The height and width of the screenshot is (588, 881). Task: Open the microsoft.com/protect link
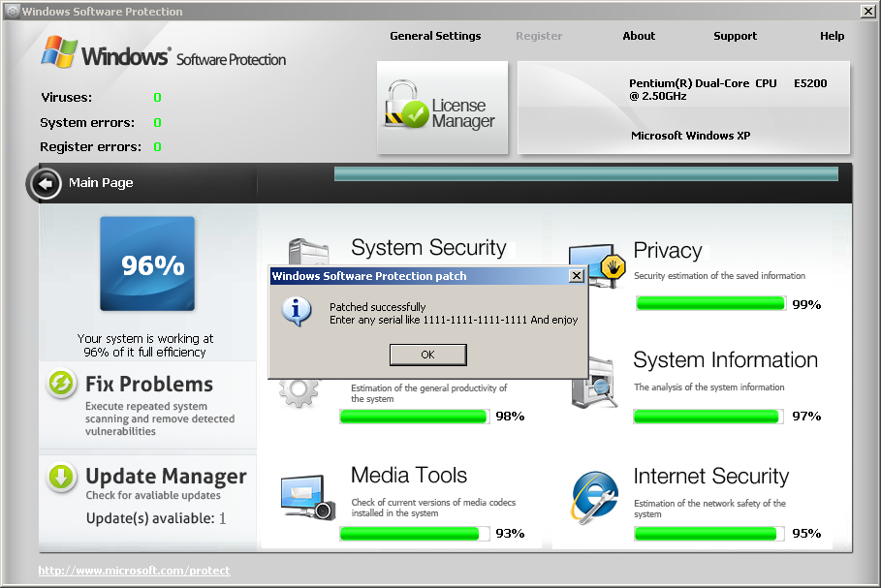point(134,571)
